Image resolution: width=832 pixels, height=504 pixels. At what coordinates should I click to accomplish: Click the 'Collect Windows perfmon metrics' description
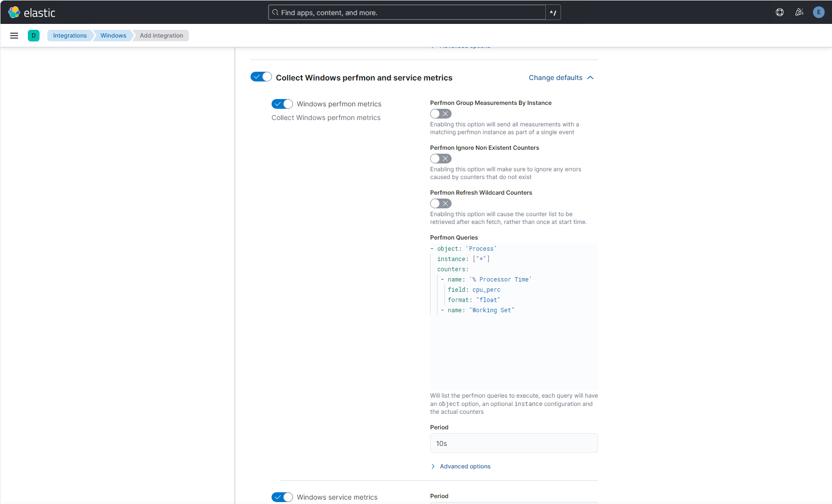point(326,118)
